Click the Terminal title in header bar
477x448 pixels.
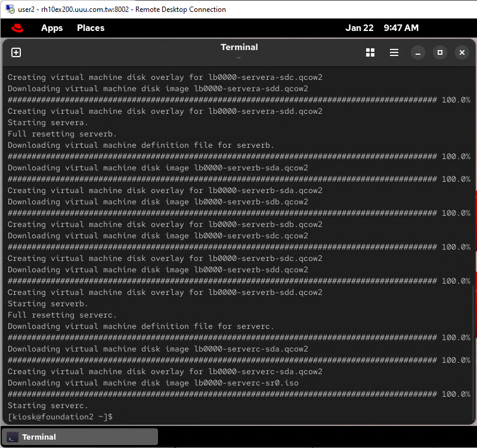[x=239, y=48]
